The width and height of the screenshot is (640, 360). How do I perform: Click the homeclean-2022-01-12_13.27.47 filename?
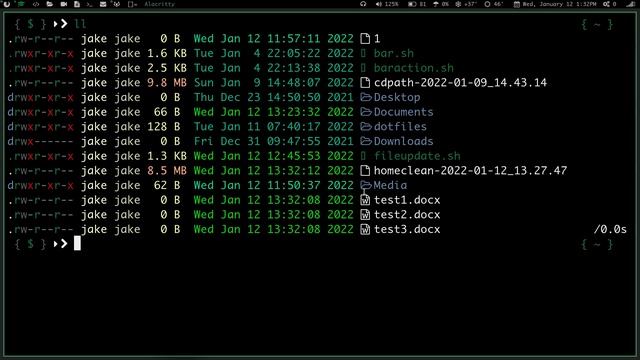470,171
